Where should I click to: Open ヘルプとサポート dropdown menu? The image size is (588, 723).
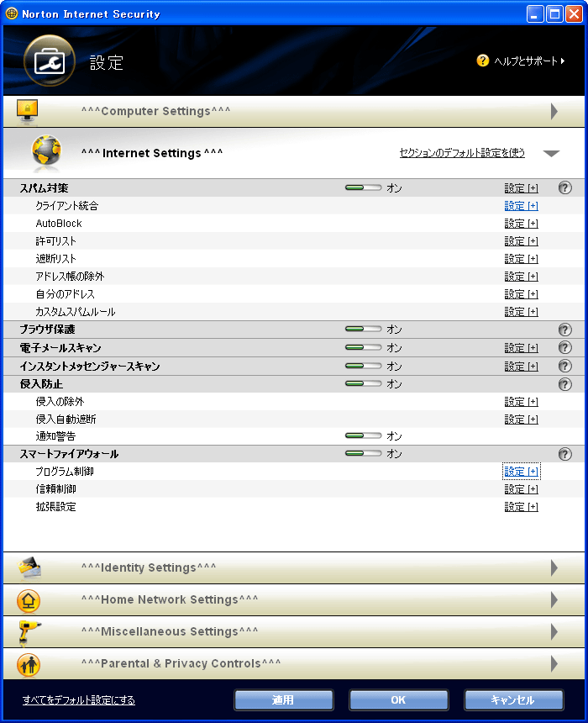[x=529, y=61]
